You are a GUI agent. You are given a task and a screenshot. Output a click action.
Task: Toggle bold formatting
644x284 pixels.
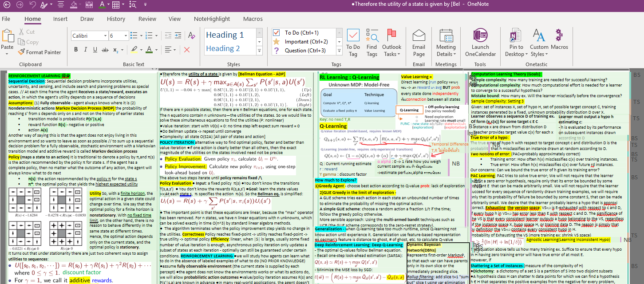click(75, 50)
